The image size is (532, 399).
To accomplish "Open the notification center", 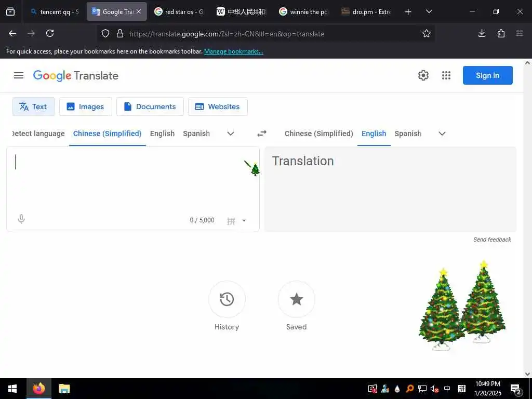I will point(516,389).
